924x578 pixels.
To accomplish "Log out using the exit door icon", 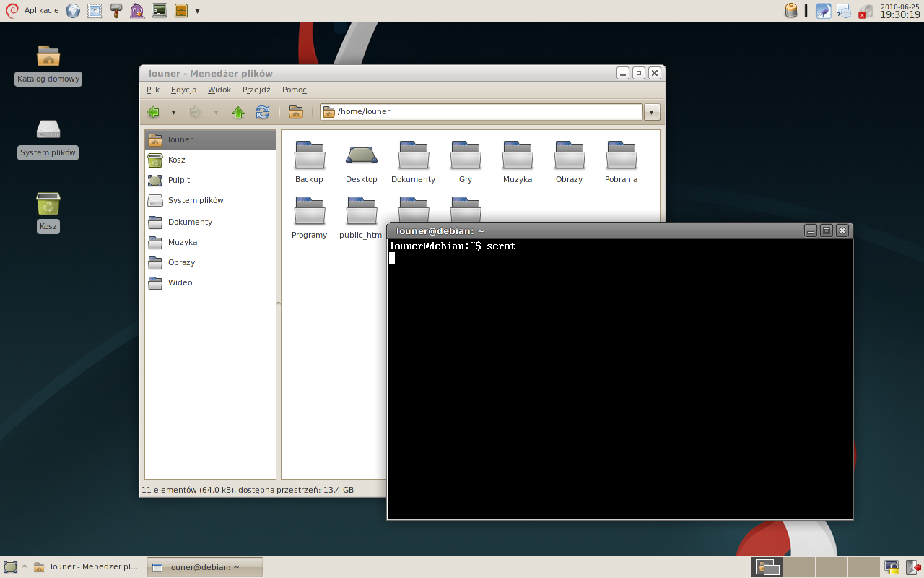I will pos(913,567).
